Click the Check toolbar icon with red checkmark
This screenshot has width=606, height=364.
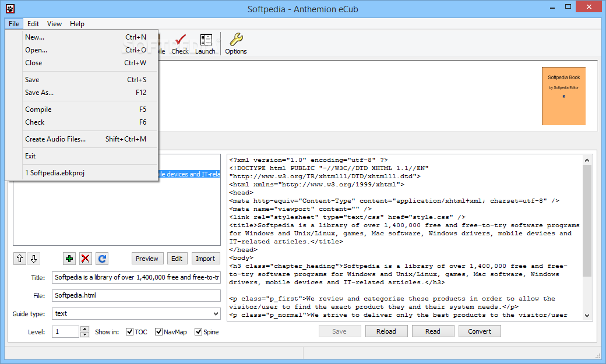180,44
